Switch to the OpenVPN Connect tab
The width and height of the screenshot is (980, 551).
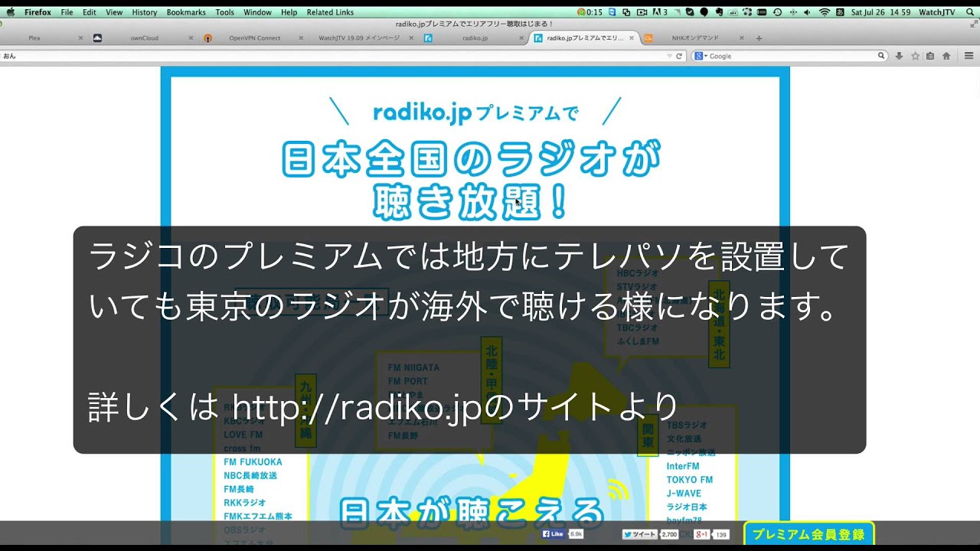coord(255,37)
